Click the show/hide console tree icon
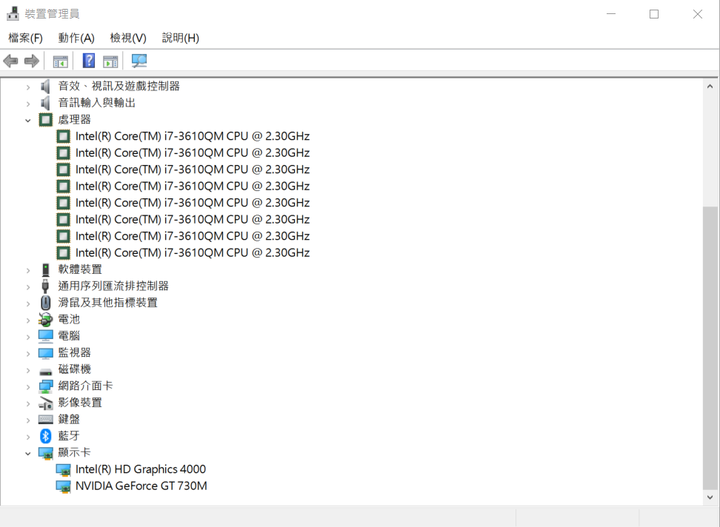Screen dimensions: 720x527 [x=60, y=61]
